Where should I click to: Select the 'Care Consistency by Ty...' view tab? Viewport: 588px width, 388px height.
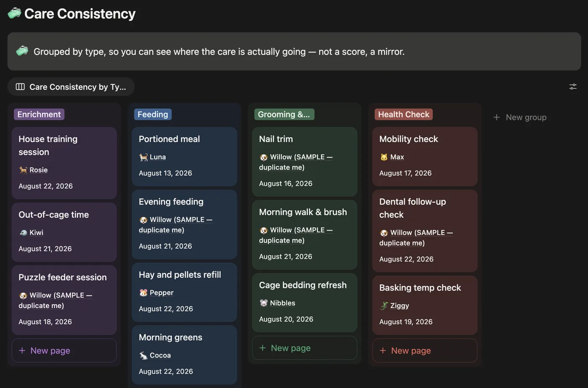click(x=71, y=87)
